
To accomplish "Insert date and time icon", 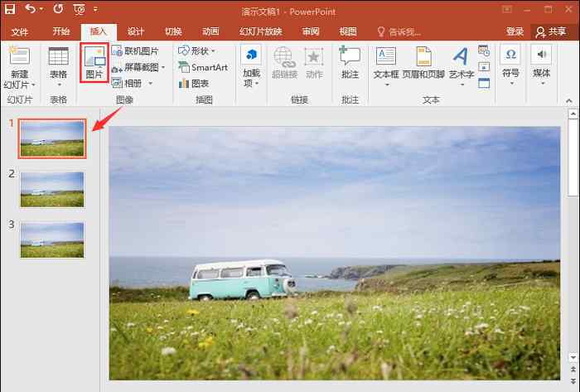I will tap(484, 51).
